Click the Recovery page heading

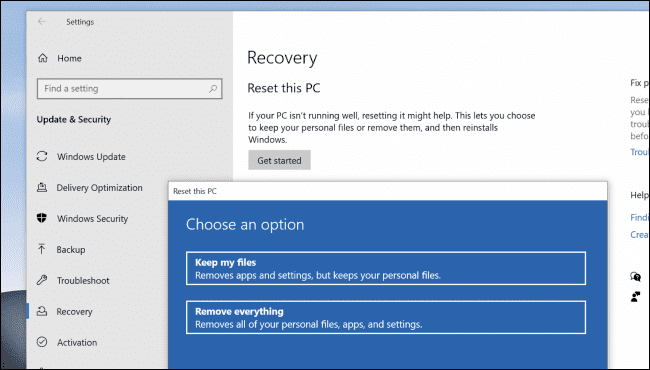coord(282,58)
